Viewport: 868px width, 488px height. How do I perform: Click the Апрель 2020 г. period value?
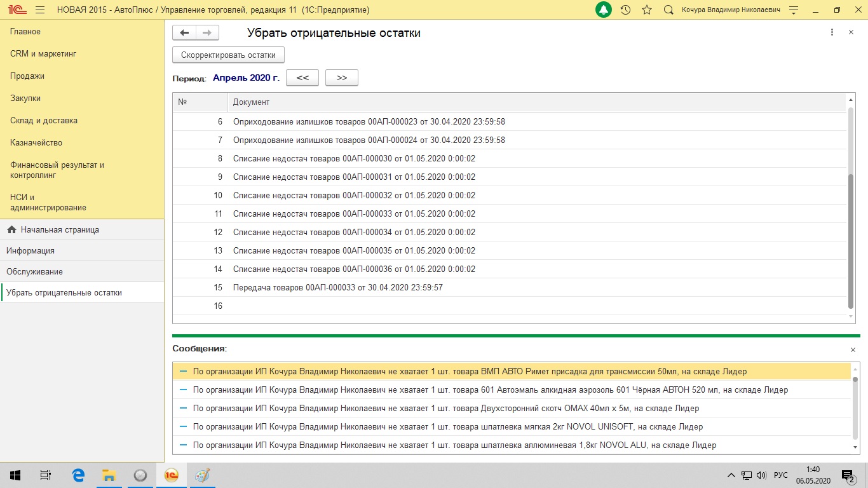[246, 78]
